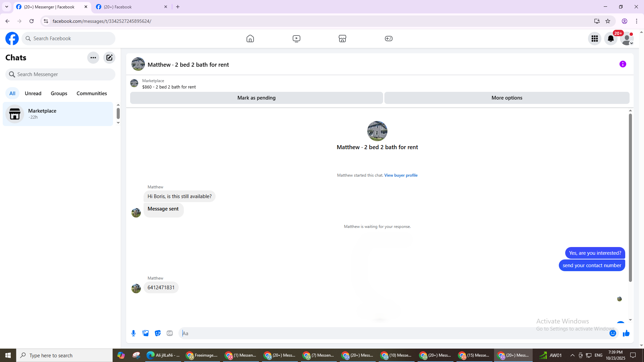
Task: Open the sticker picker icon
Action: point(158,333)
